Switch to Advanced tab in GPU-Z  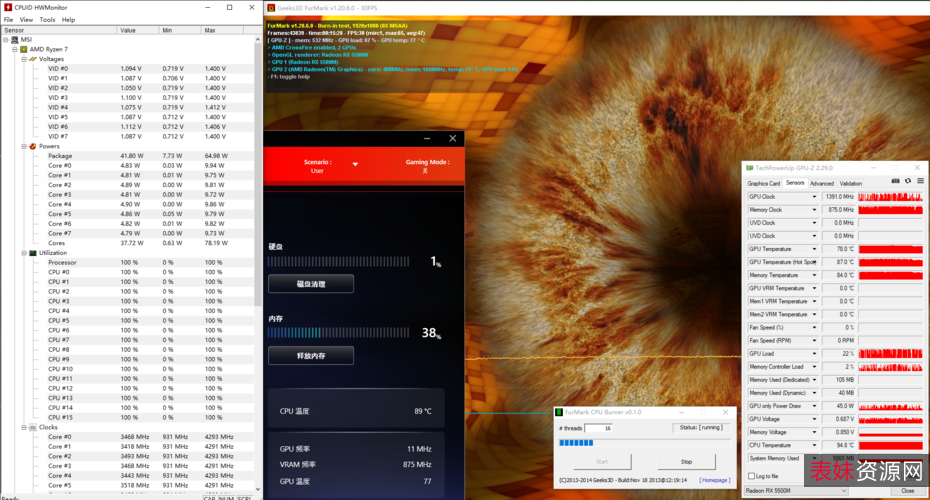pyautogui.click(x=821, y=183)
